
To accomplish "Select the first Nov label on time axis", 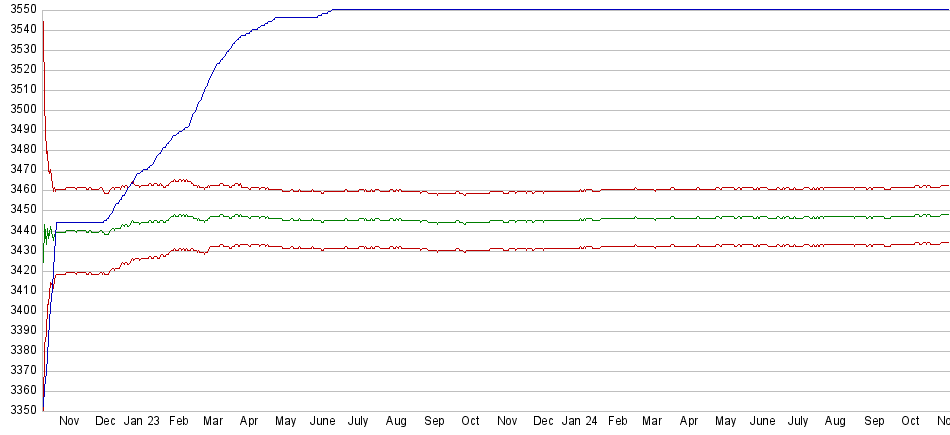I will [x=69, y=422].
